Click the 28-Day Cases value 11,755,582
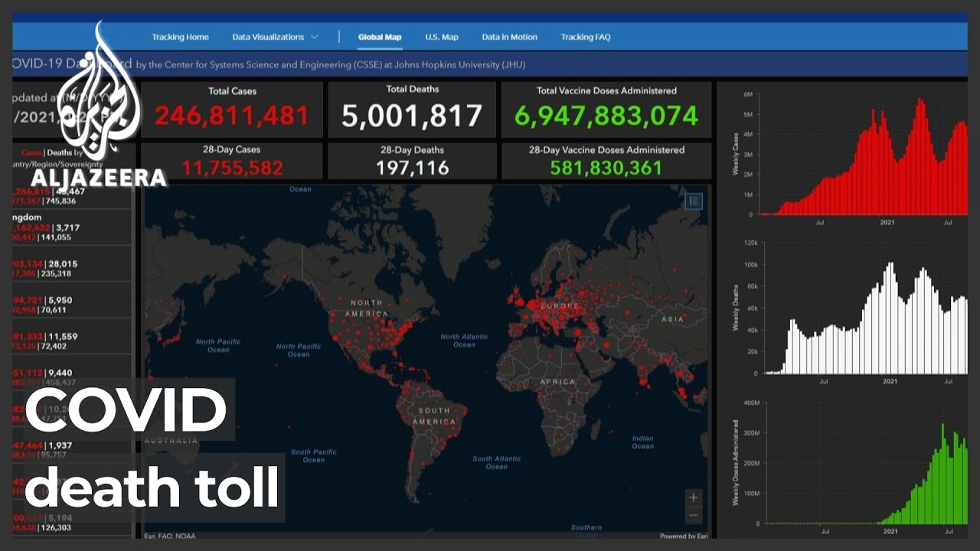Screen dimensions: 980x551 [x=232, y=168]
